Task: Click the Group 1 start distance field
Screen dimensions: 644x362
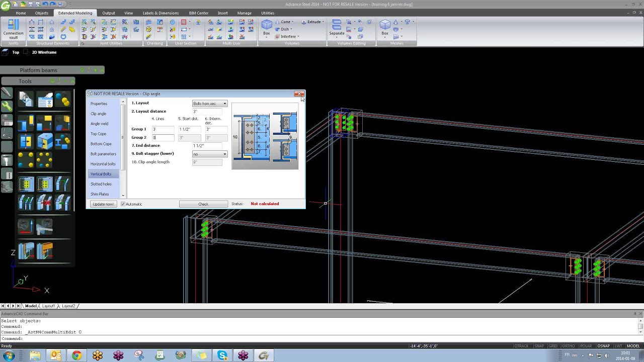Action: (189, 129)
